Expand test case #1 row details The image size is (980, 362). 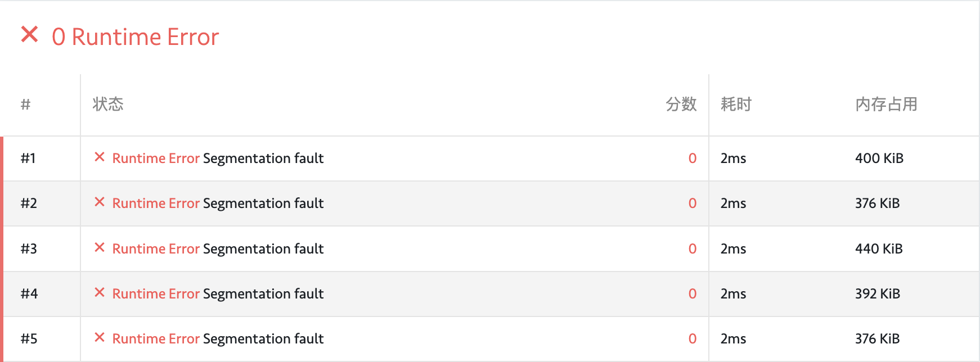click(x=490, y=159)
